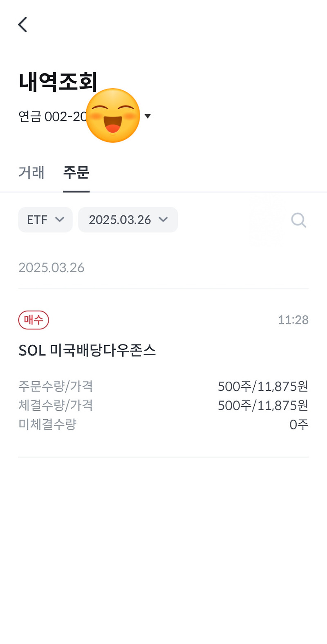The height and width of the screenshot is (644, 327).
Task: Open the ETF product type dropdown
Action: (45, 220)
